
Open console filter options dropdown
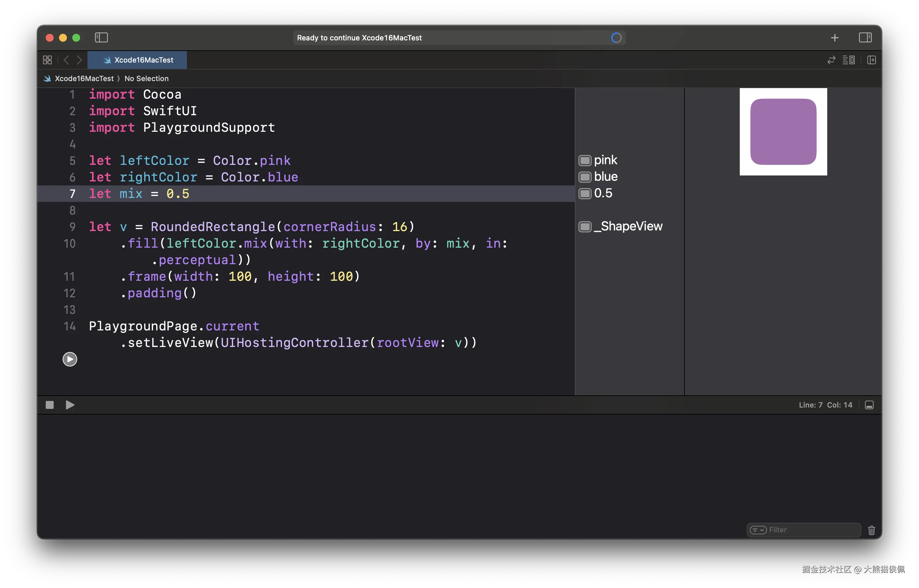click(x=758, y=530)
